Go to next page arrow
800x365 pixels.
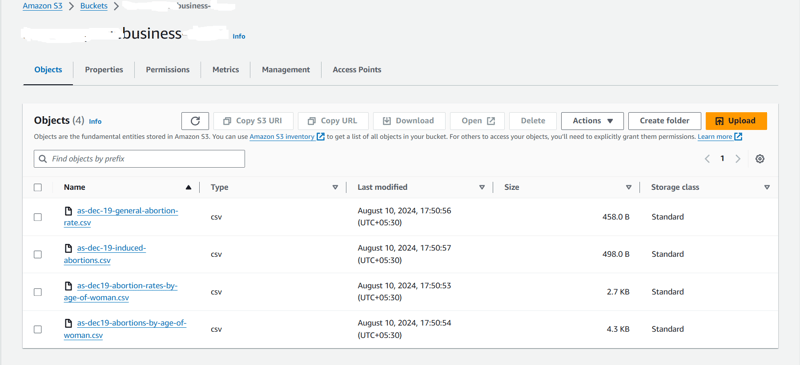click(x=738, y=159)
